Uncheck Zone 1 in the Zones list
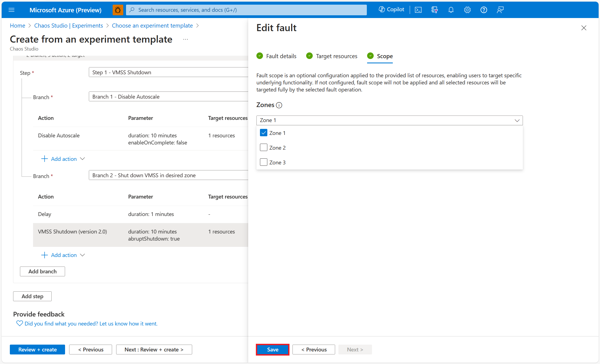600x364 pixels. tap(263, 132)
